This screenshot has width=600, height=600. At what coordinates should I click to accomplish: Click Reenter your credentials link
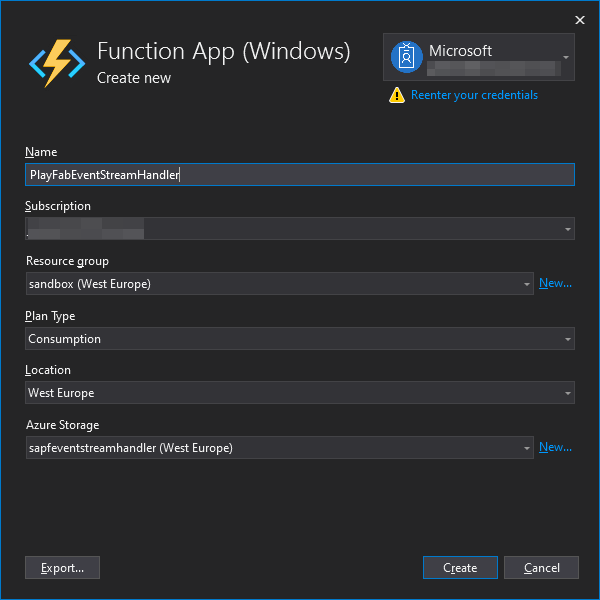(x=474, y=95)
